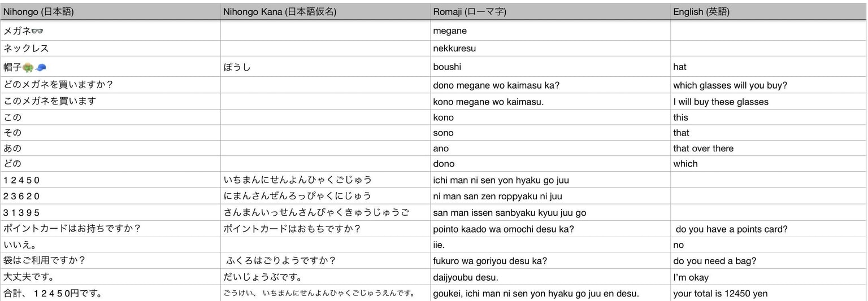
Task: Click the 帽子 cell with hat emojis
Action: pos(111,67)
